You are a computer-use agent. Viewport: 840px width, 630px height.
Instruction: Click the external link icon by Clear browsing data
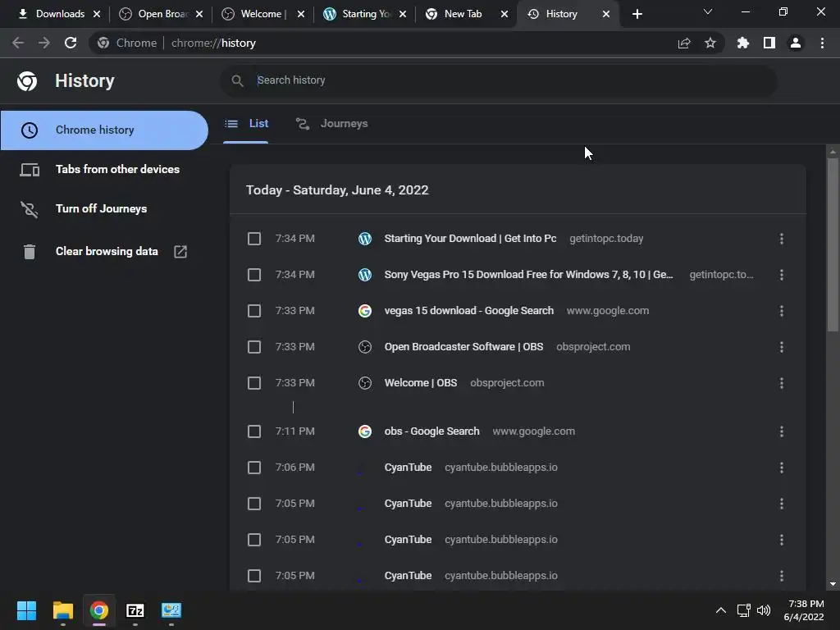pos(180,251)
